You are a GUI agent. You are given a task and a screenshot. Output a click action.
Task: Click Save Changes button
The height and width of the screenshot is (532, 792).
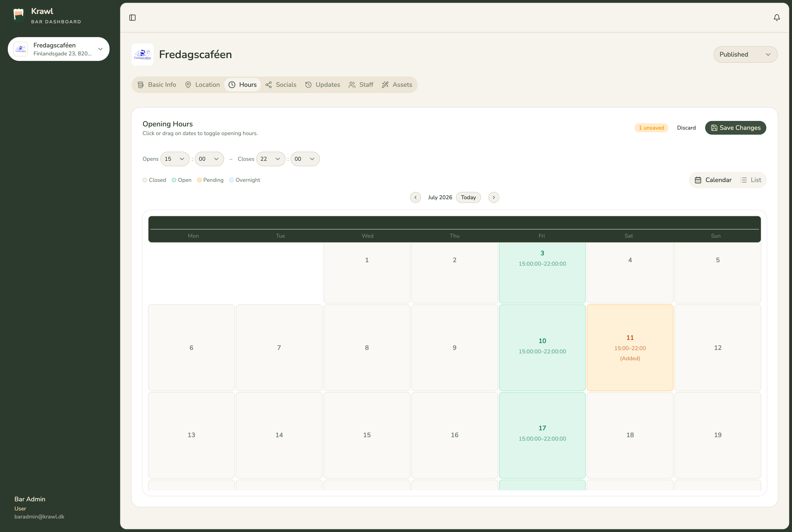[x=735, y=128]
